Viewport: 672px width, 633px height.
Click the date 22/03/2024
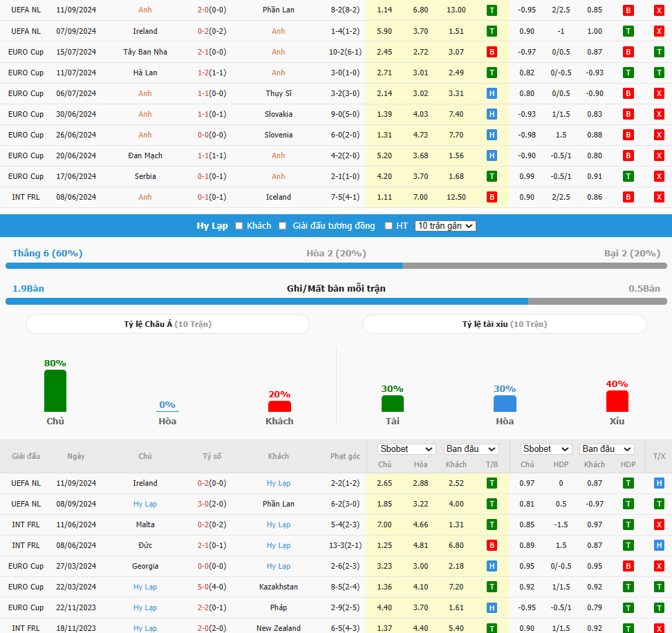(76, 587)
